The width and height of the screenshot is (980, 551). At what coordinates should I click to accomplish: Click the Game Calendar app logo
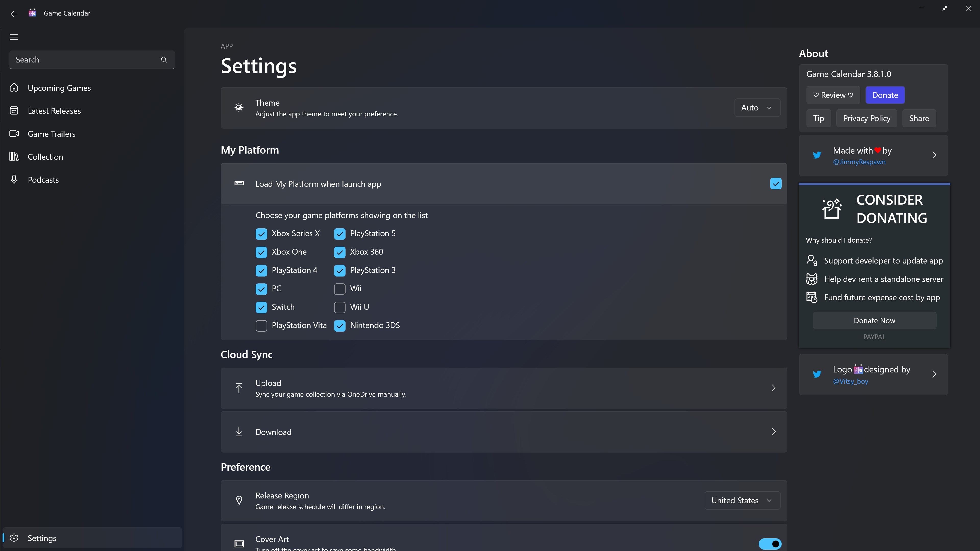[32, 13]
